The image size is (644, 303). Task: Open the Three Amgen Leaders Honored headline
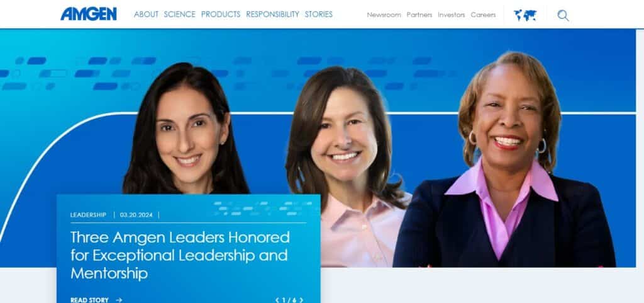point(180,255)
